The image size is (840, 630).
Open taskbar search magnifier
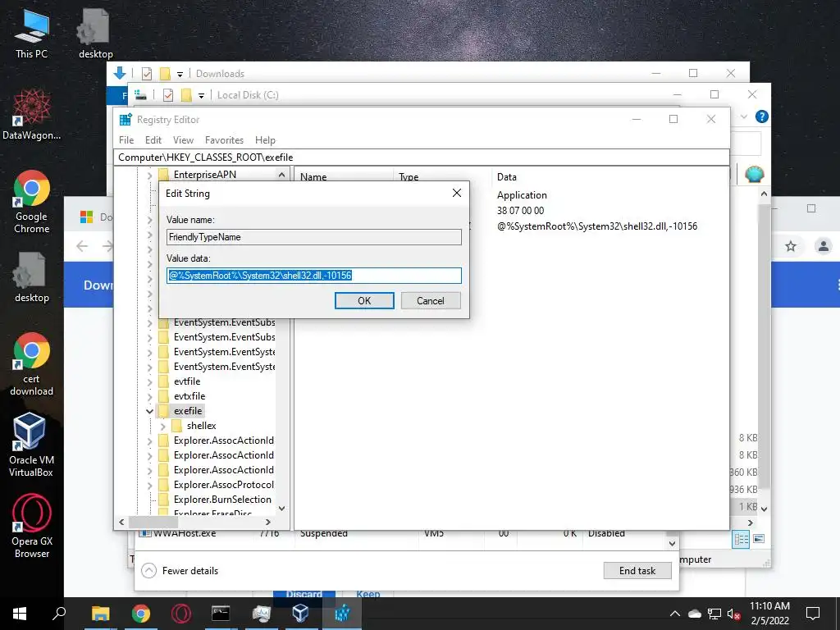[58, 614]
